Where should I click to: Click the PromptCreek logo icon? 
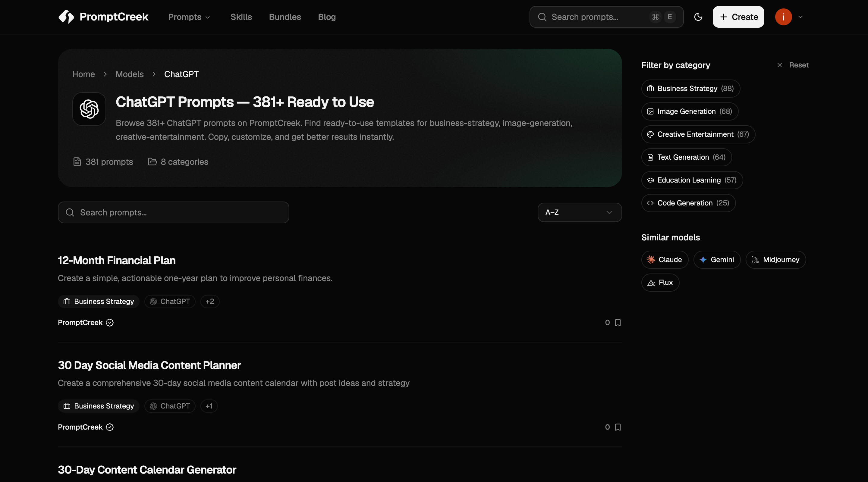(x=66, y=17)
